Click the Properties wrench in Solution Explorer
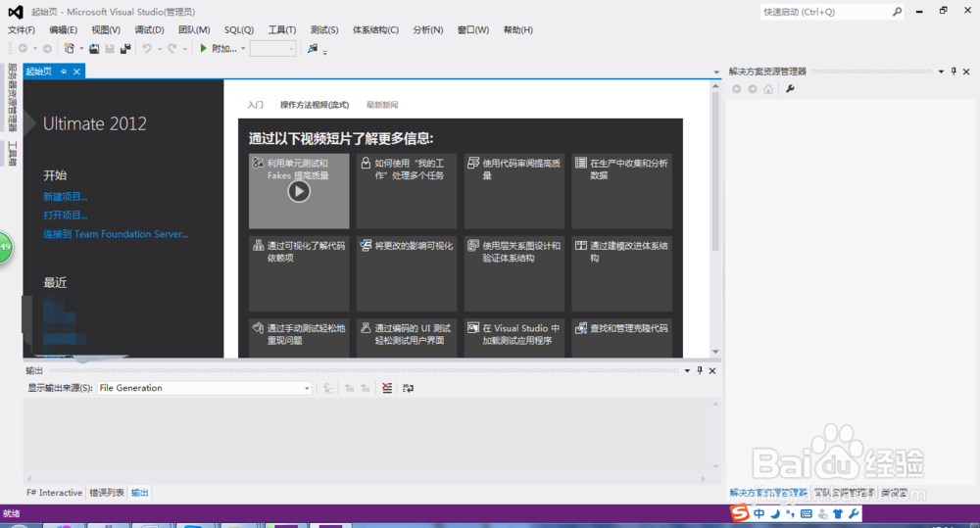980x528 pixels. [790, 89]
